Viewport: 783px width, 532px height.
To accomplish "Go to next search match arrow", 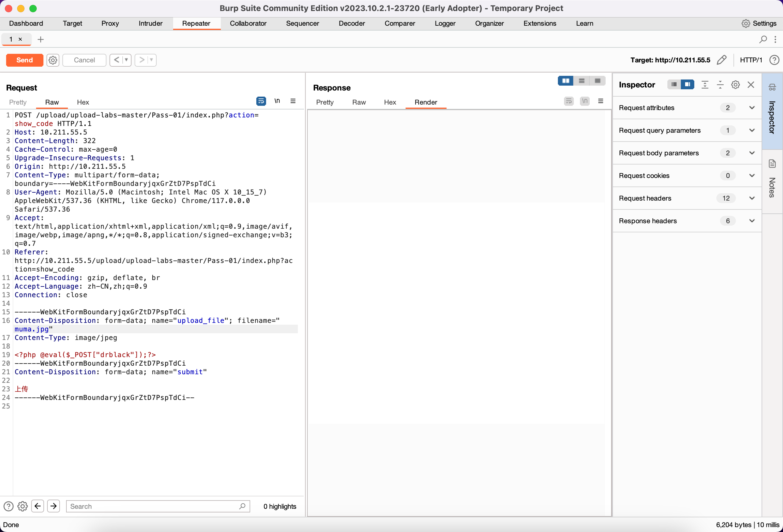I will 54,506.
